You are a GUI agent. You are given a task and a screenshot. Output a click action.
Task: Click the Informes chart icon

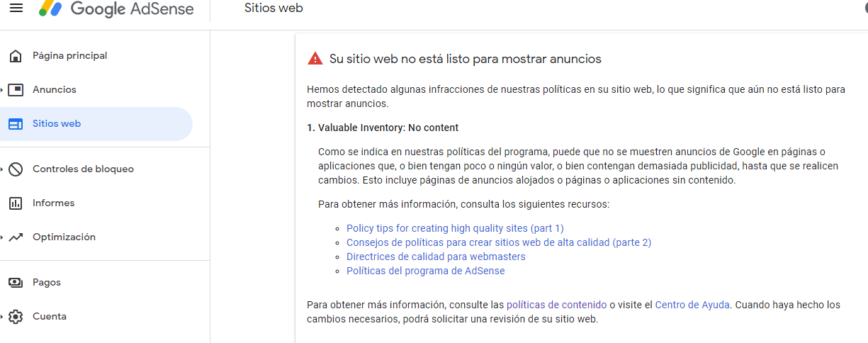tap(16, 203)
